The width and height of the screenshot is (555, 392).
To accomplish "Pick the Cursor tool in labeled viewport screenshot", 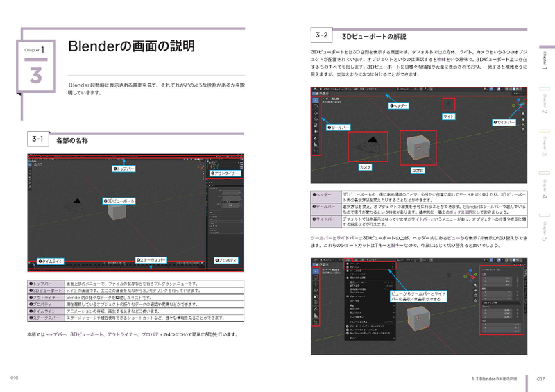I will [316, 107].
